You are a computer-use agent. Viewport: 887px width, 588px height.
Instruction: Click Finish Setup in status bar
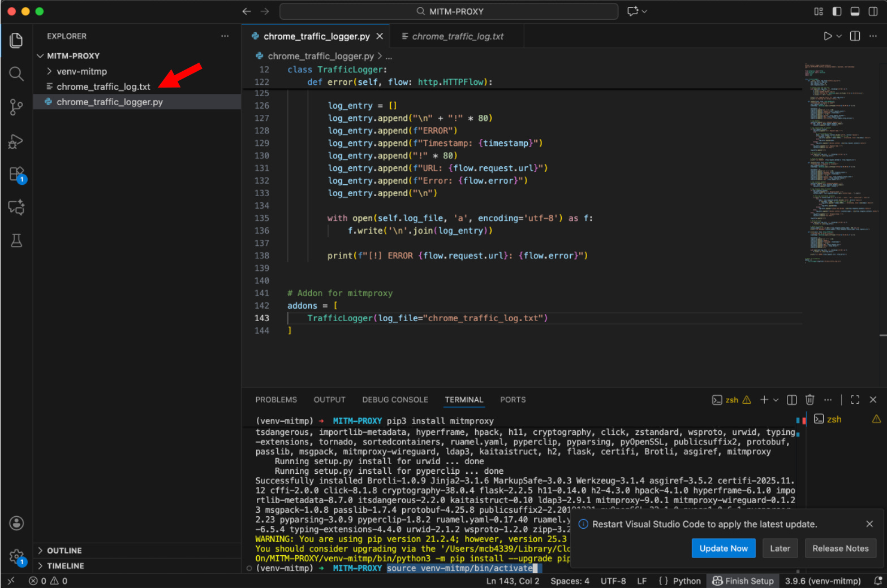tap(743, 581)
